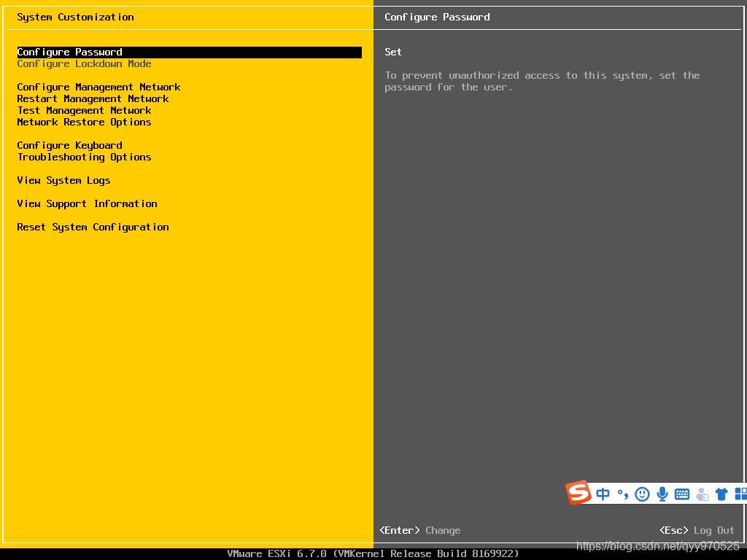The height and width of the screenshot is (560, 747).
Task: Toggle Chinese/English mode in the IME bar
Action: pos(603,494)
